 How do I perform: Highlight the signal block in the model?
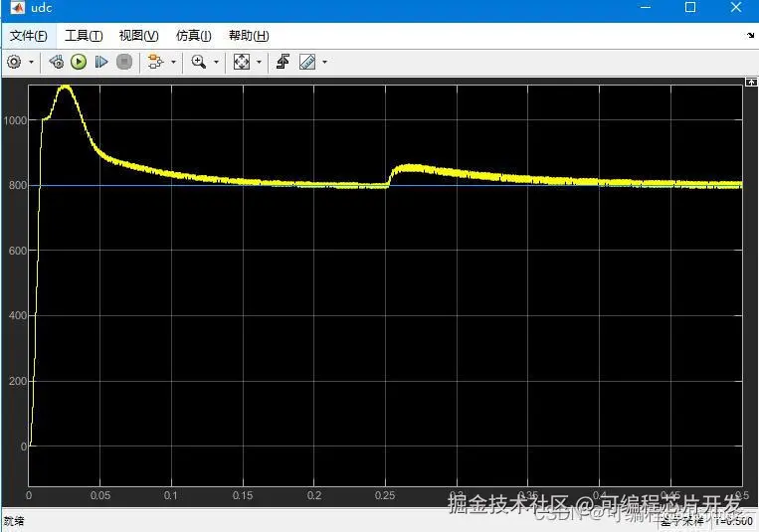[155, 62]
